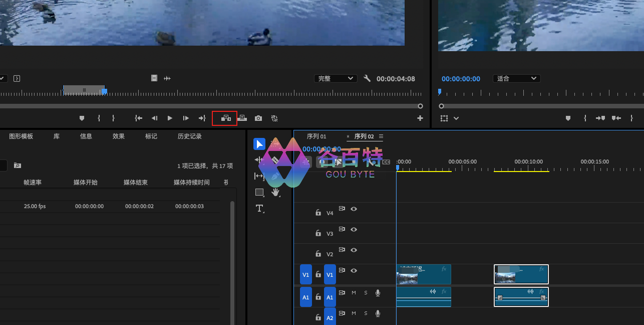Image resolution: width=644 pixels, height=325 pixels.
Task: Select the second video clip on V1
Action: pos(521,274)
